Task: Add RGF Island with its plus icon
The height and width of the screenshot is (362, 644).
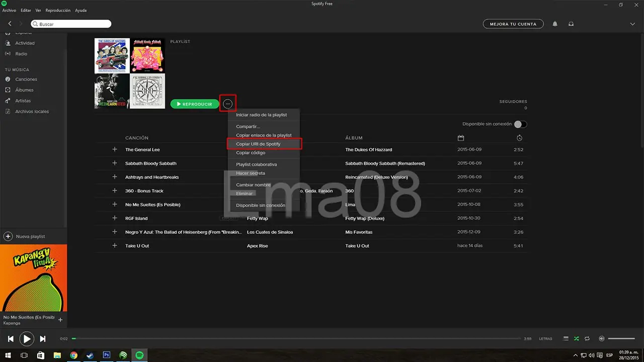Action: click(114, 218)
